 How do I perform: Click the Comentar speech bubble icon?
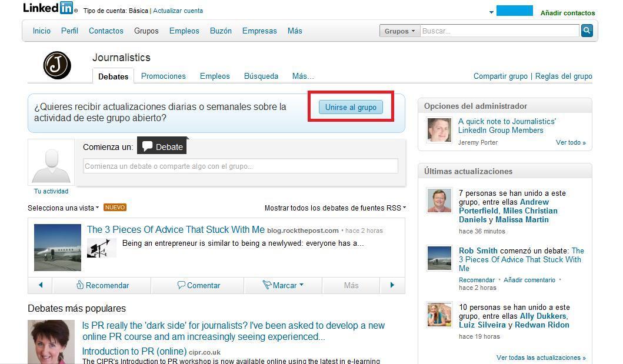click(181, 285)
